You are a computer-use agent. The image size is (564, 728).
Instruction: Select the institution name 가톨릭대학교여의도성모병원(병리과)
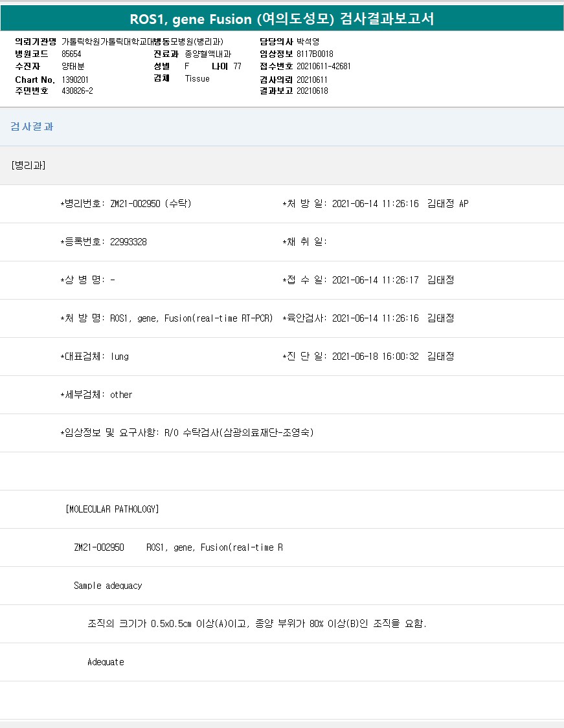(142, 42)
